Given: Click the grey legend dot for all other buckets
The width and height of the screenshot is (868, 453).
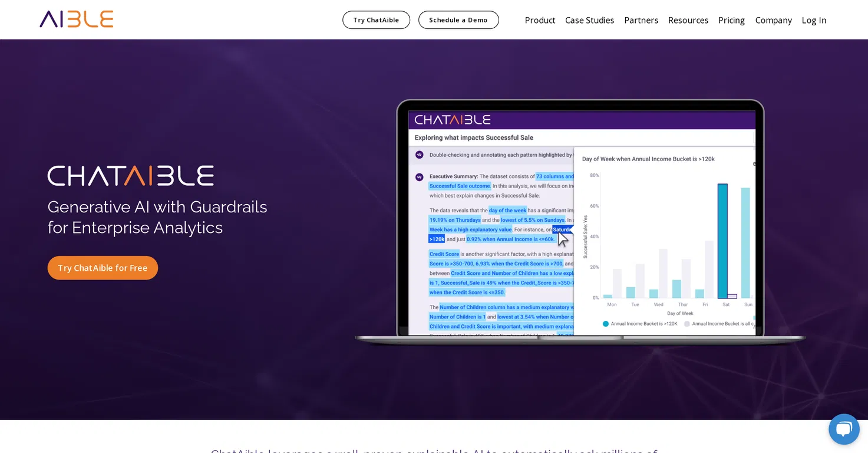Looking at the screenshot, I should (687, 324).
